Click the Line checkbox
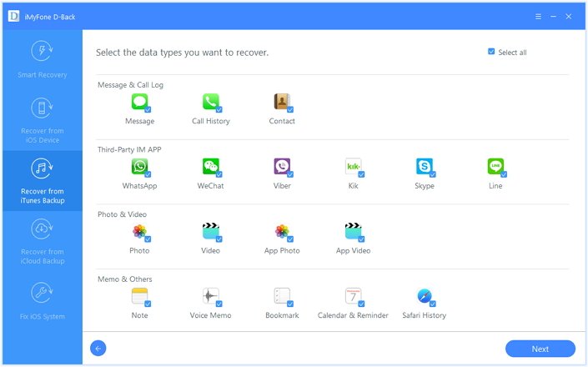This screenshot has height=367, width=588. click(504, 174)
